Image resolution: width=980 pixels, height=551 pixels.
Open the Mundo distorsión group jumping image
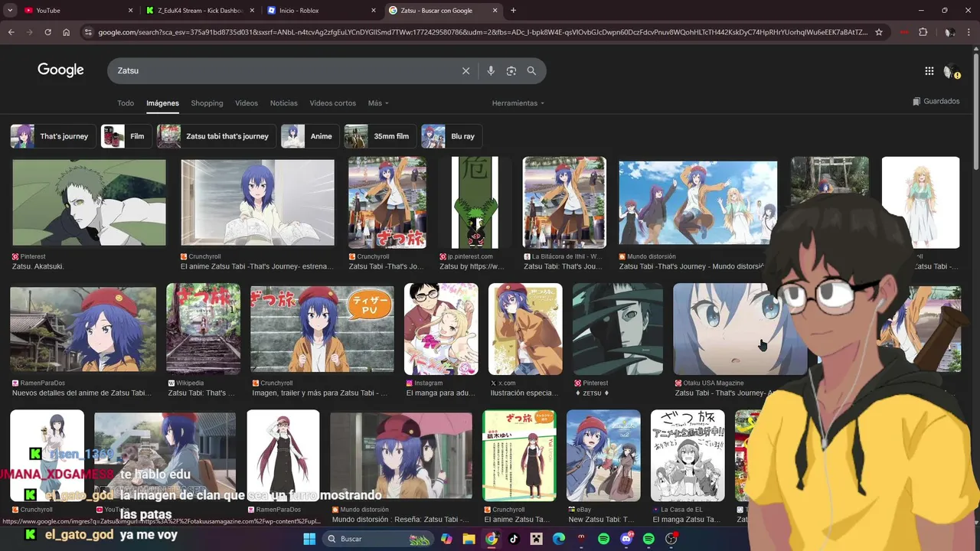pyautogui.click(x=697, y=202)
